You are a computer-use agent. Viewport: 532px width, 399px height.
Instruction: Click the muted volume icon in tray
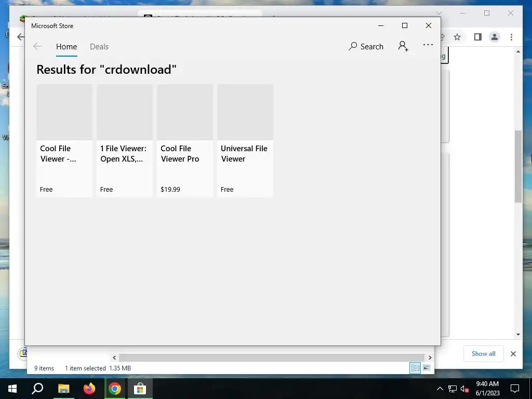(465, 389)
